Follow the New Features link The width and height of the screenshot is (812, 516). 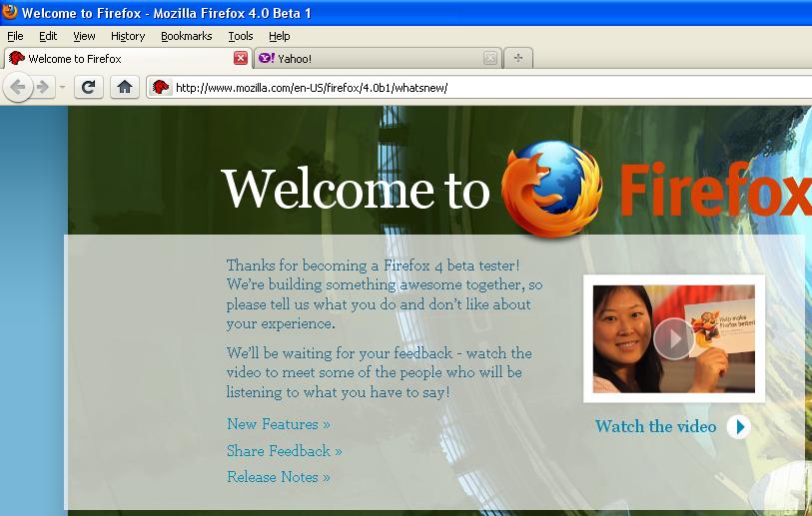click(278, 424)
